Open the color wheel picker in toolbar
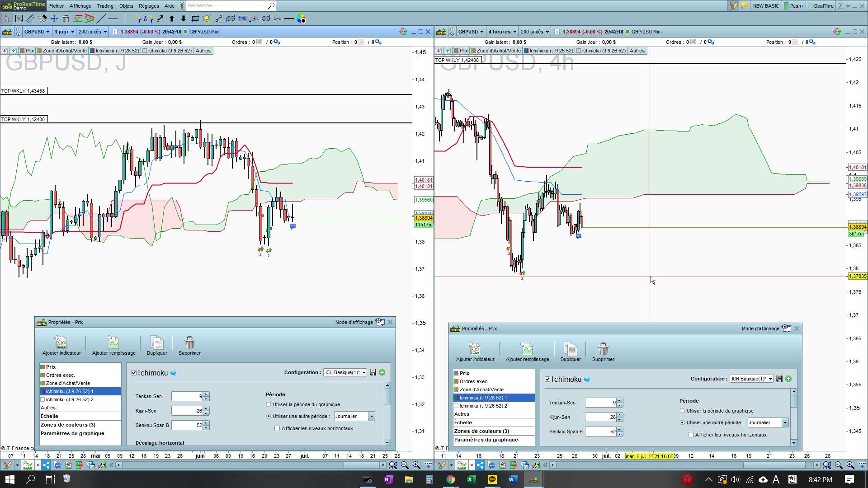 [x=302, y=19]
